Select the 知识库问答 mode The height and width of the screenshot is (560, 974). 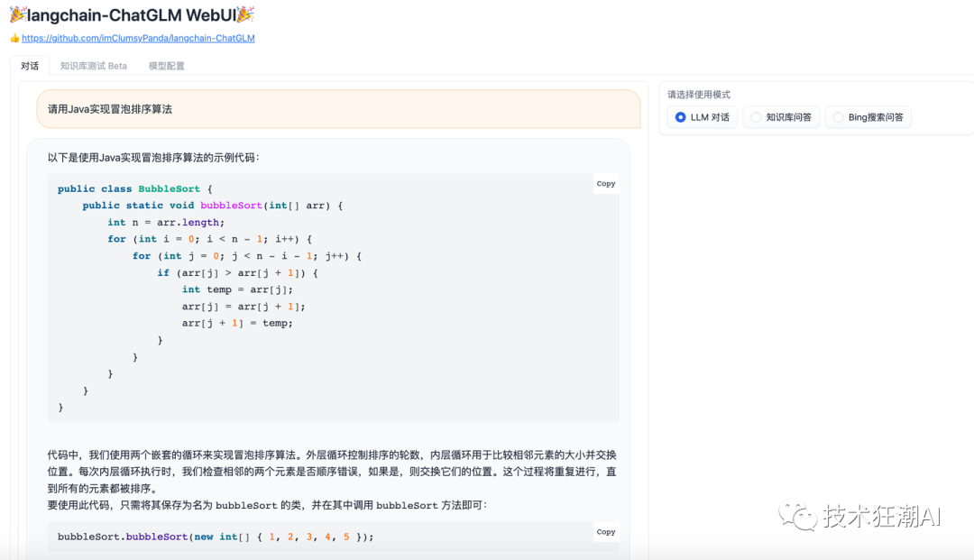781,117
